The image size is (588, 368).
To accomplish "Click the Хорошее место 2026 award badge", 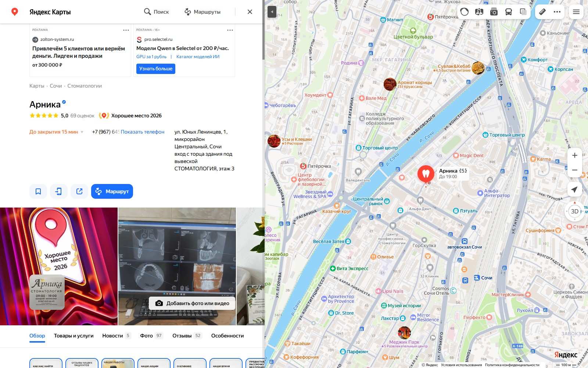I will [x=130, y=116].
